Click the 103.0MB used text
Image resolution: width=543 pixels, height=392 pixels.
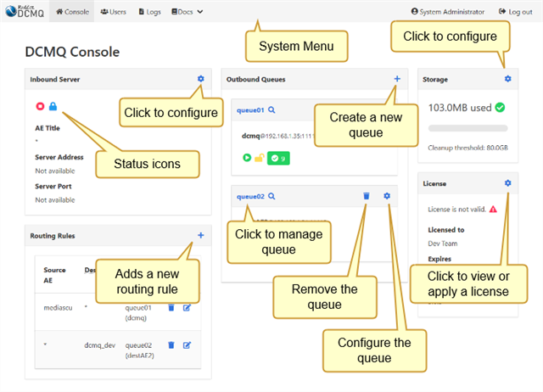tap(460, 108)
